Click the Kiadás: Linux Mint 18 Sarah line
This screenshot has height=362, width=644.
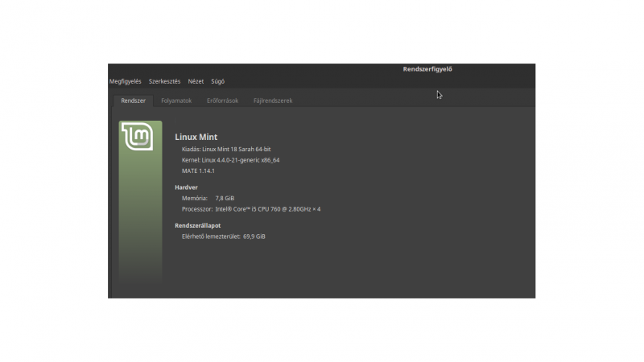[226, 150]
